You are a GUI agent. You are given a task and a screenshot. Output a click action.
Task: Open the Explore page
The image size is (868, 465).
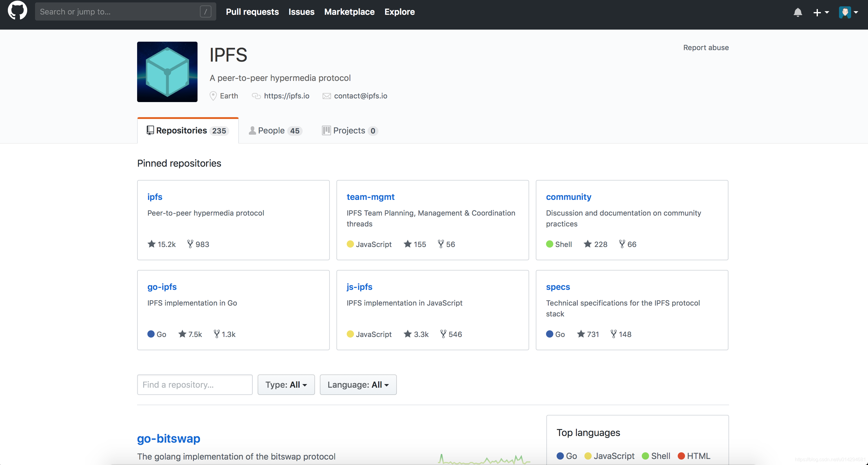pos(399,12)
